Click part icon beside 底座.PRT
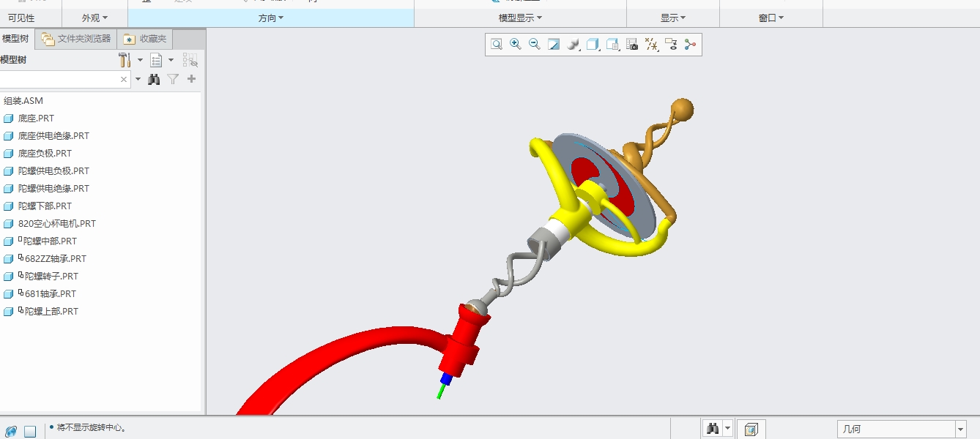Viewport: 980px width, 439px height. pos(9,119)
